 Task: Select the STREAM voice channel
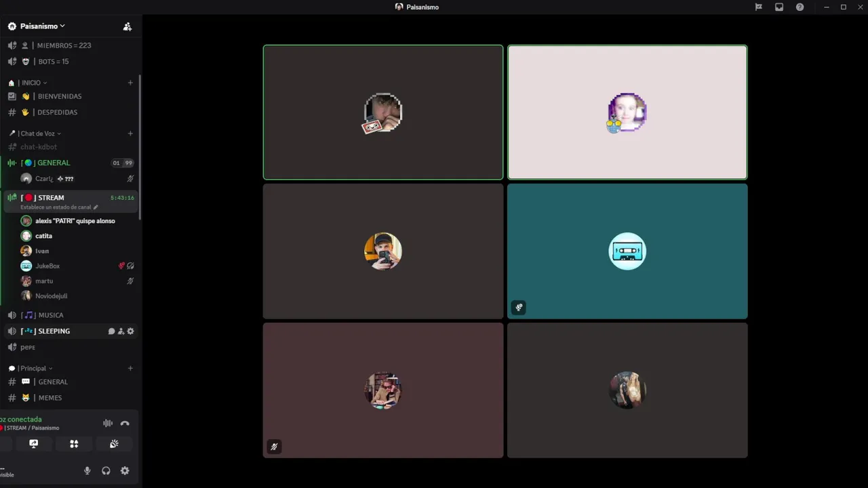tap(51, 198)
